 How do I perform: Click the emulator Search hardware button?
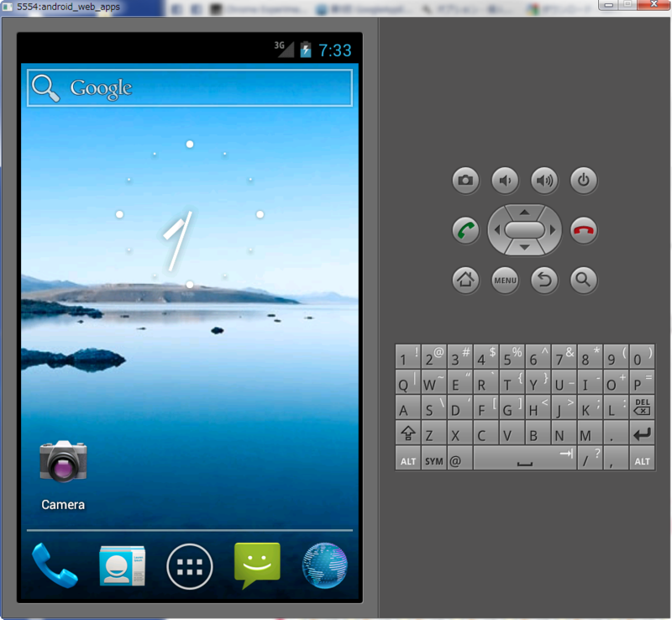point(583,280)
